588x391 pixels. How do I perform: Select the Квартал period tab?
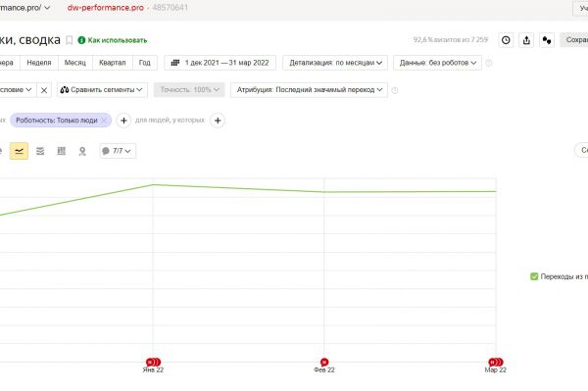pyautogui.click(x=112, y=63)
